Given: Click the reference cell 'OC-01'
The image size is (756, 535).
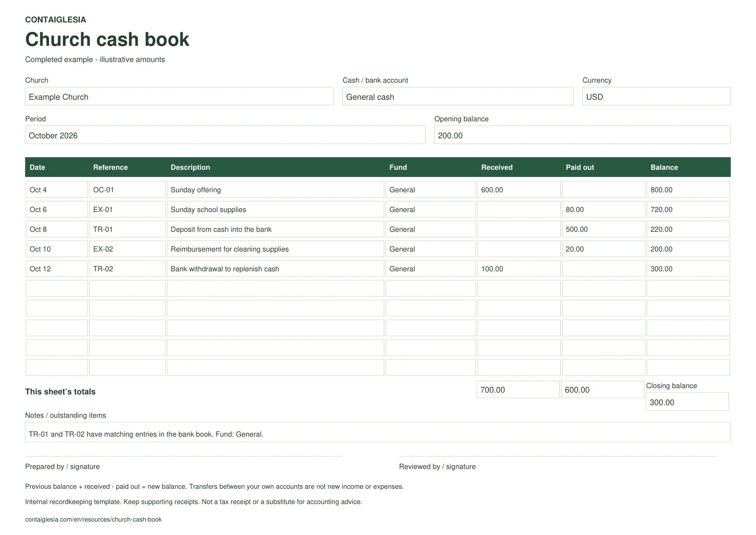Looking at the screenshot, I should click(127, 190).
